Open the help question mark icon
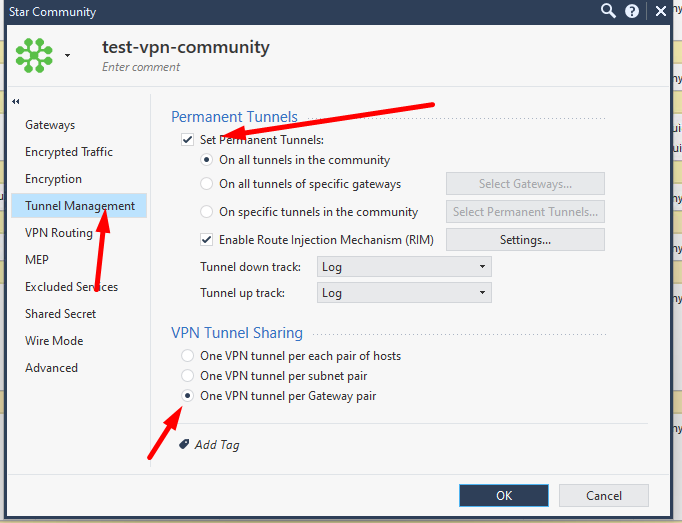682x523 pixels. [x=632, y=11]
